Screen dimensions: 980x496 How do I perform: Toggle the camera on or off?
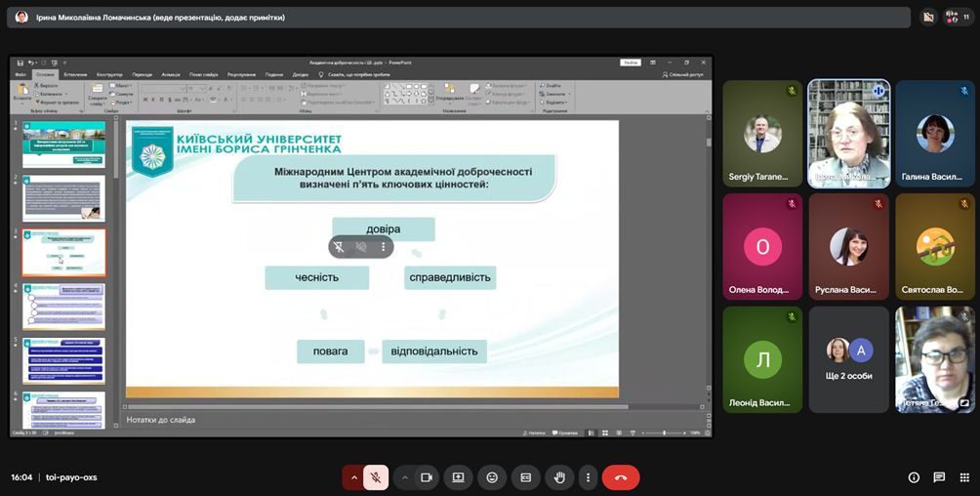[x=426, y=477]
